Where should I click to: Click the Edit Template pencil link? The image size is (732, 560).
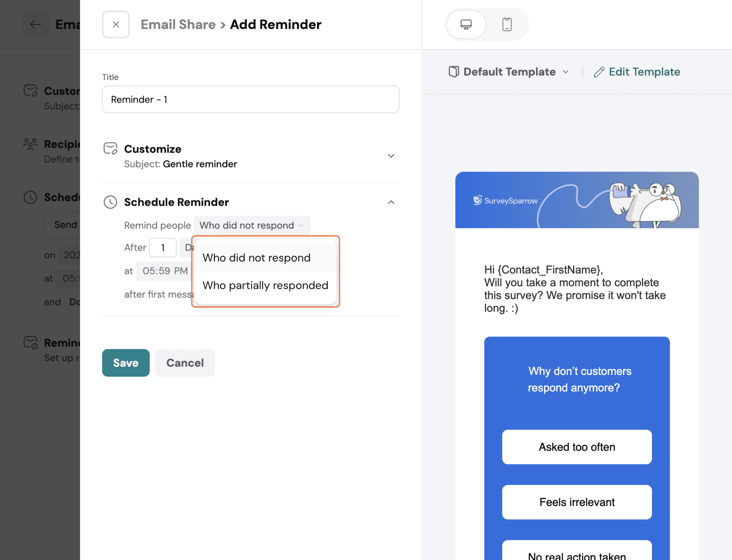tap(637, 72)
